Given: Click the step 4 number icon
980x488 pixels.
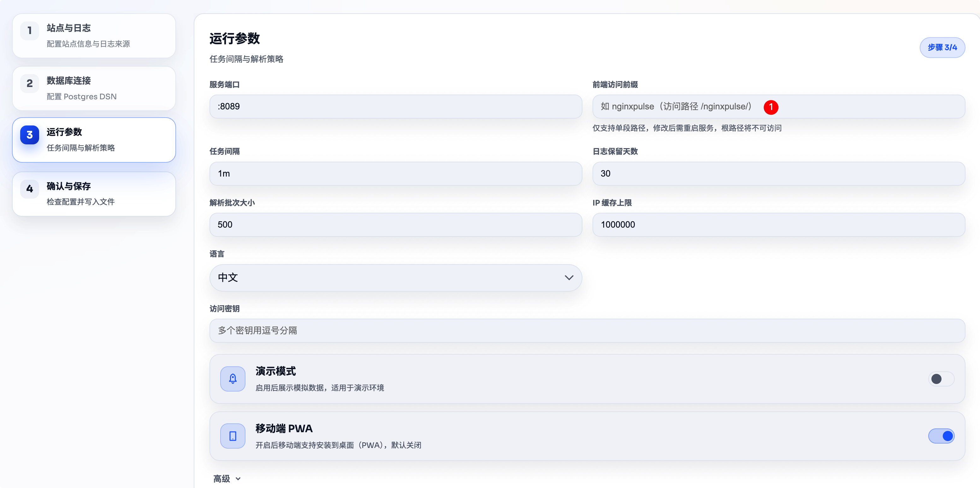Looking at the screenshot, I should (x=30, y=189).
